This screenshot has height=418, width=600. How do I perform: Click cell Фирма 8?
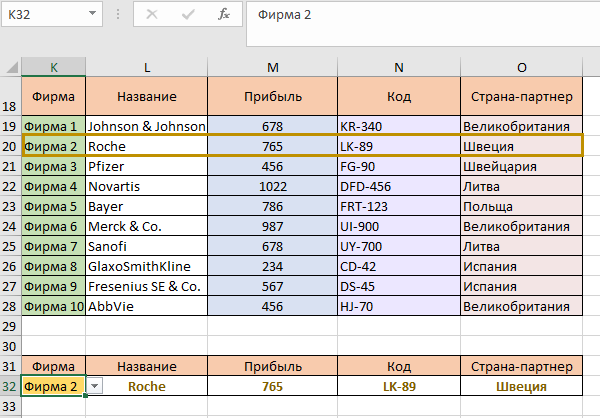pos(54,266)
